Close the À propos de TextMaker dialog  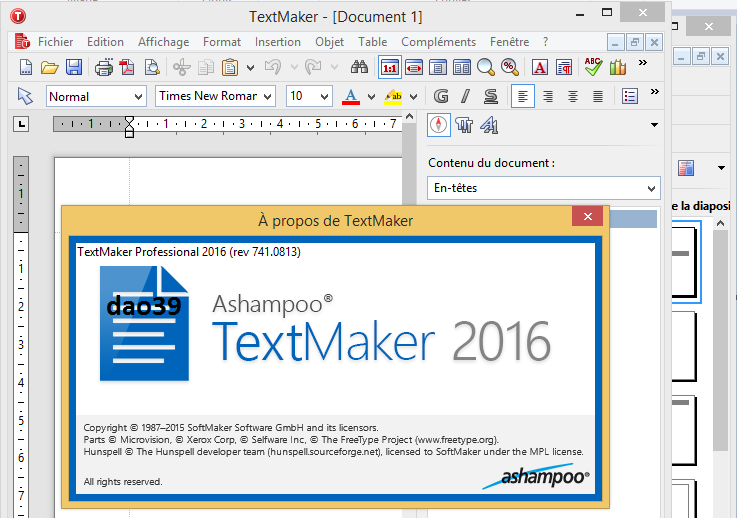586,220
